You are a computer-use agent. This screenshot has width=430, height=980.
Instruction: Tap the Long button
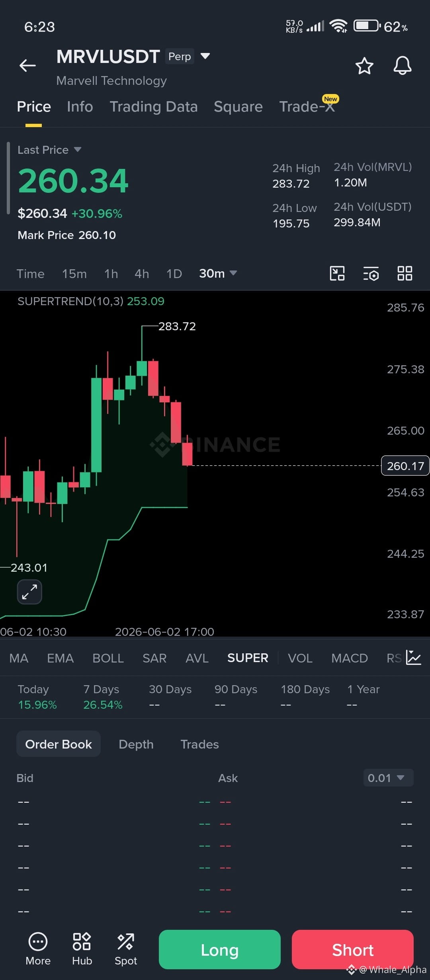[220, 950]
